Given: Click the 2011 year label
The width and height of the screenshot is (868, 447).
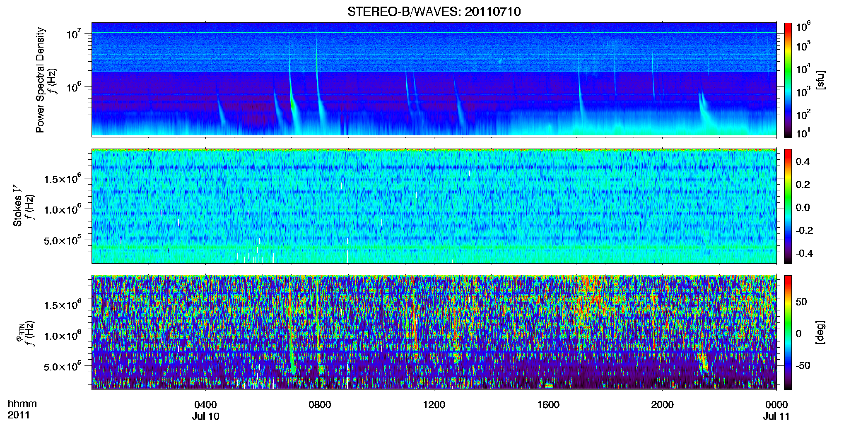Looking at the screenshot, I should 19,415.
